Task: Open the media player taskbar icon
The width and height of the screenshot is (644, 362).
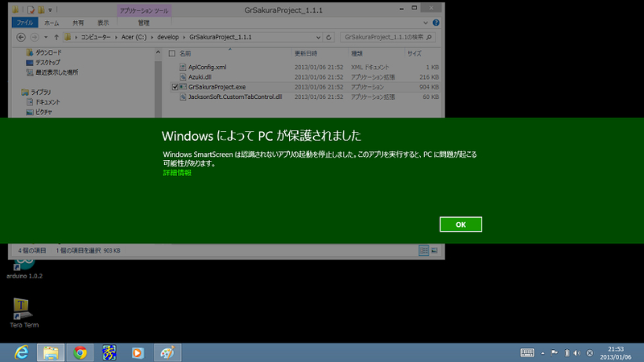Action: pyautogui.click(x=138, y=352)
